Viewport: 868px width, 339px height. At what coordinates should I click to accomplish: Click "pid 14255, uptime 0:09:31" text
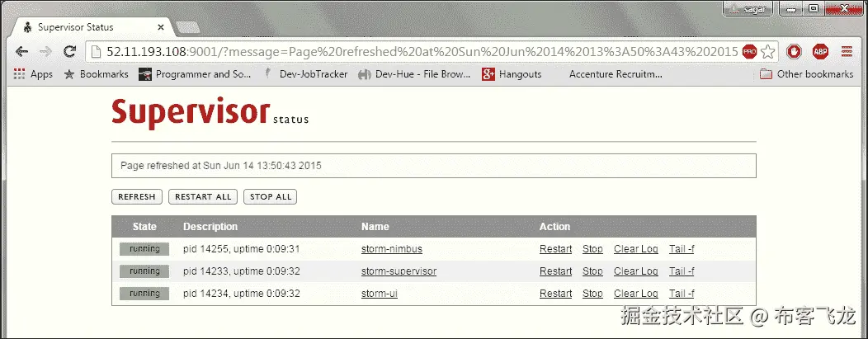tap(242, 249)
